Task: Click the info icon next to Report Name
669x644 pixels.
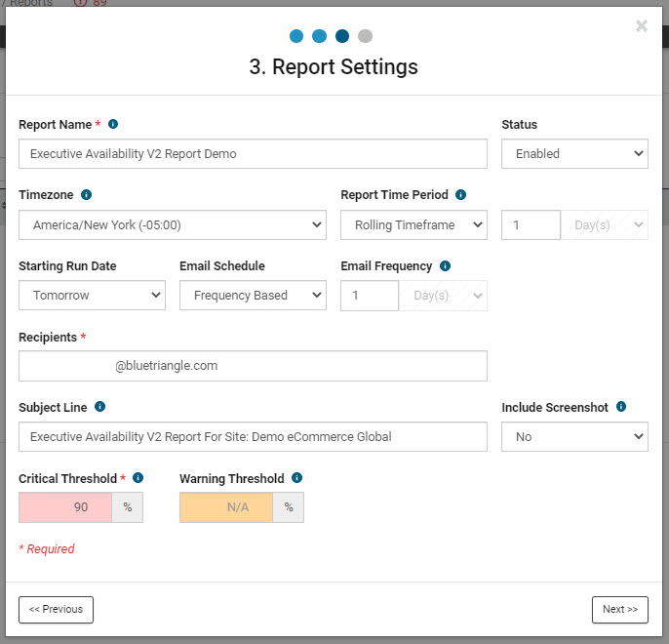Action: [x=113, y=125]
